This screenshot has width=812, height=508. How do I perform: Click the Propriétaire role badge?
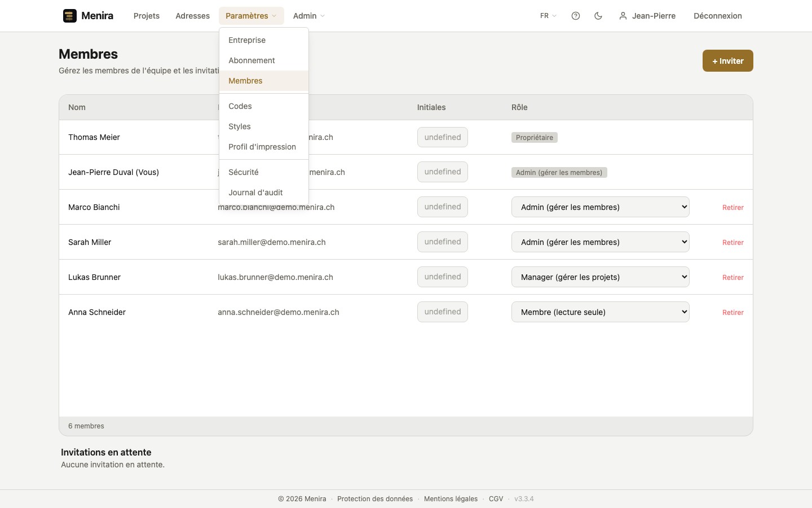tap(535, 138)
